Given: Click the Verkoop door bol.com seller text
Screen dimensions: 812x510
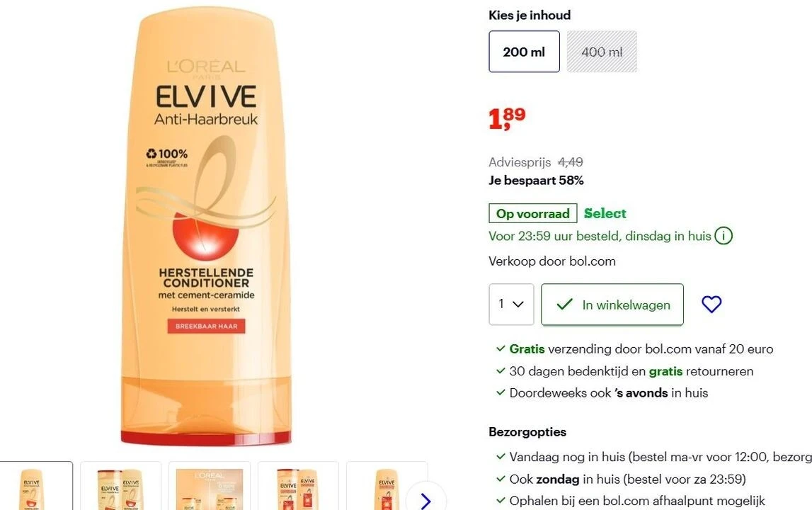Looking at the screenshot, I should (552, 261).
